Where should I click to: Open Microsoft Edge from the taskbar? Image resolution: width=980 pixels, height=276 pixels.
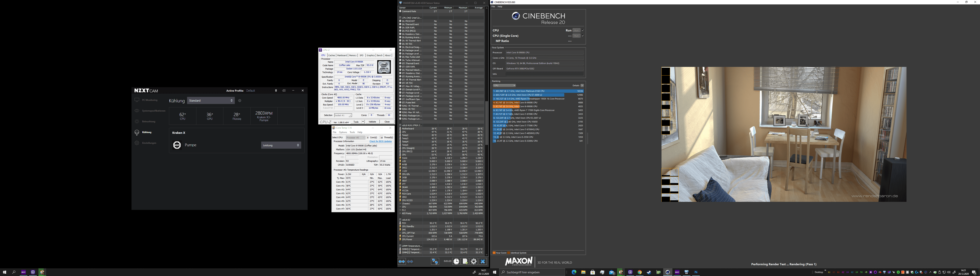coord(574,272)
